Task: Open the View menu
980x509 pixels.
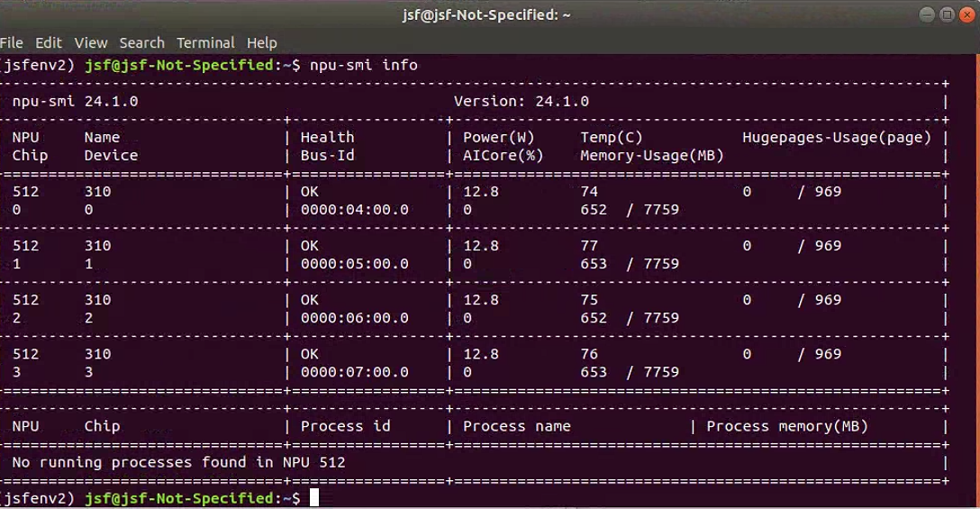Action: click(91, 42)
